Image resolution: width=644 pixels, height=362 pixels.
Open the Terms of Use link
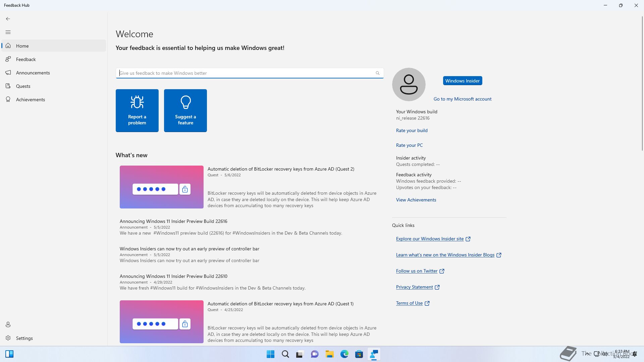click(409, 303)
